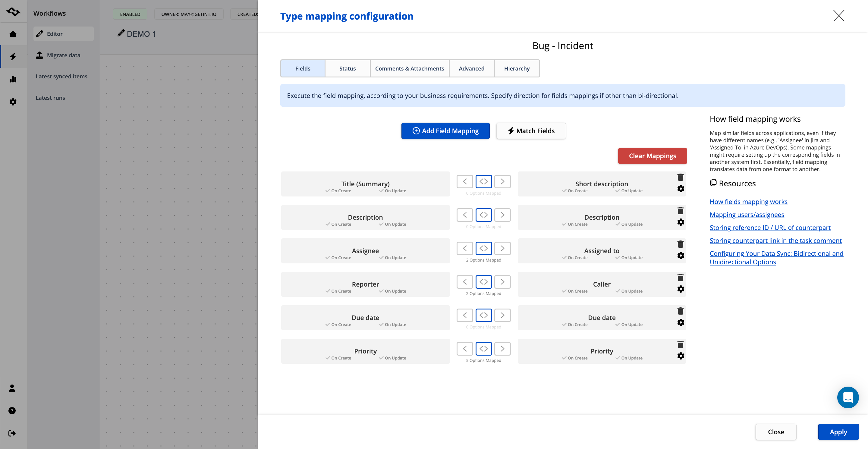Open the Hierarchy tab
The width and height of the screenshot is (868, 449).
[x=517, y=68]
